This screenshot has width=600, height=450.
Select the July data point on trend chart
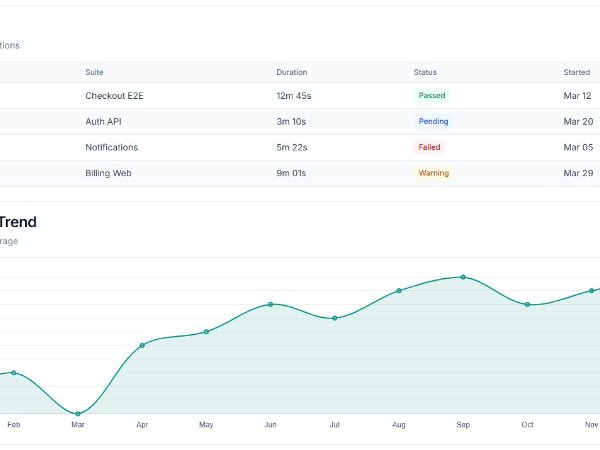pyautogui.click(x=335, y=318)
